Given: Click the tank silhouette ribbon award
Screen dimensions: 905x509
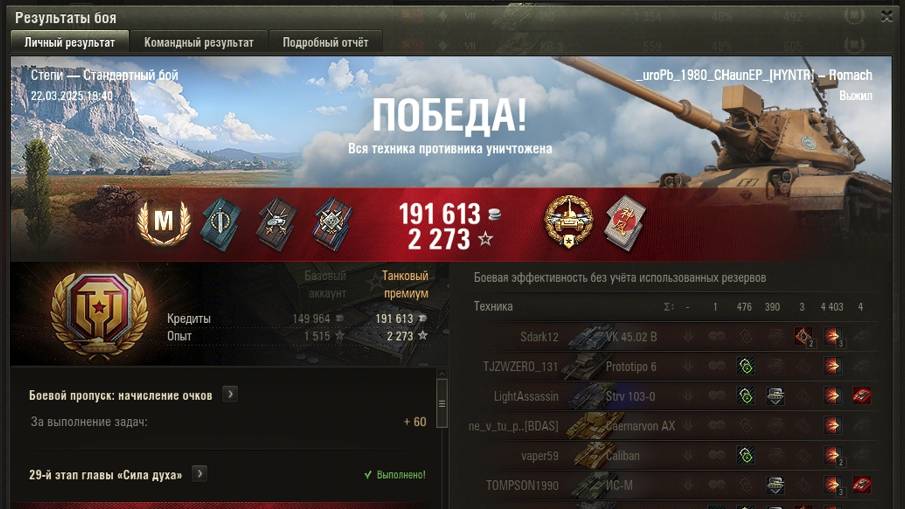Looking at the screenshot, I should click(276, 224).
